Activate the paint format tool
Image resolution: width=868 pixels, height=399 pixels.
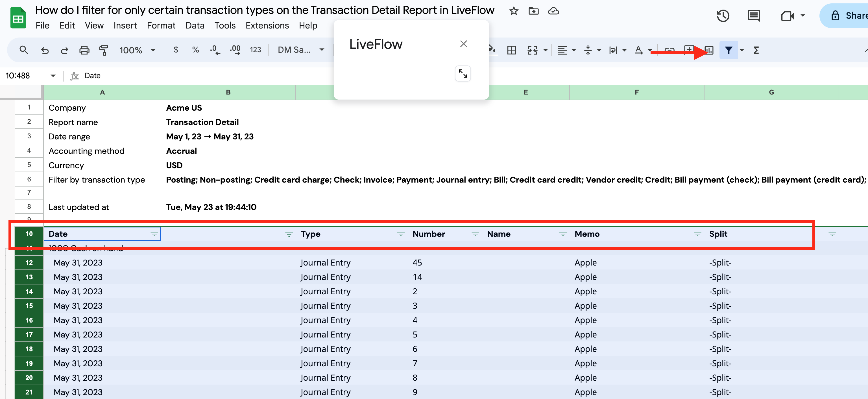104,50
